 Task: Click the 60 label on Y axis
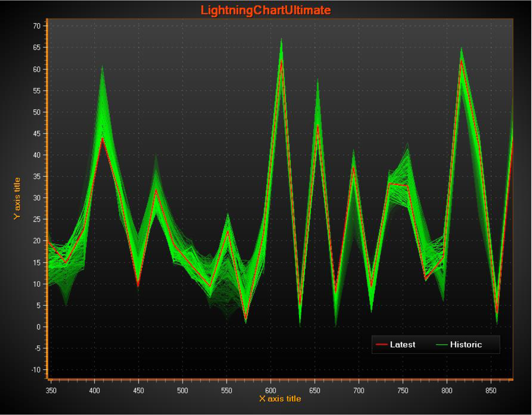37,69
